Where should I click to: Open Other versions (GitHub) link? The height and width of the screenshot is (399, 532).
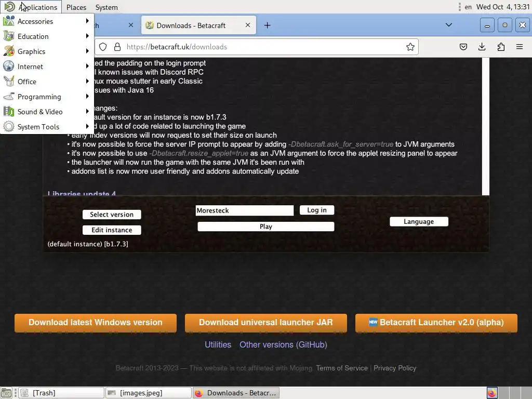[283, 345]
